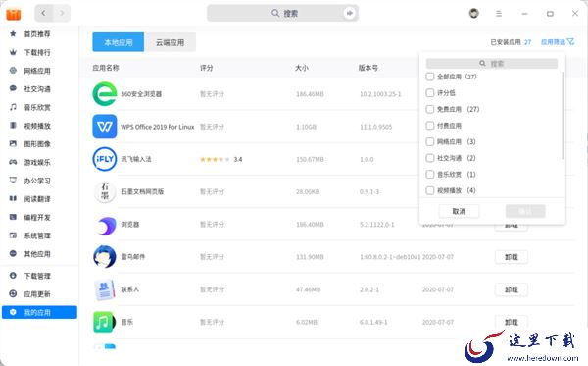This screenshot has width=588, height=366.
Task: Check the 视频播放 (4) filter checkbox
Action: point(430,190)
